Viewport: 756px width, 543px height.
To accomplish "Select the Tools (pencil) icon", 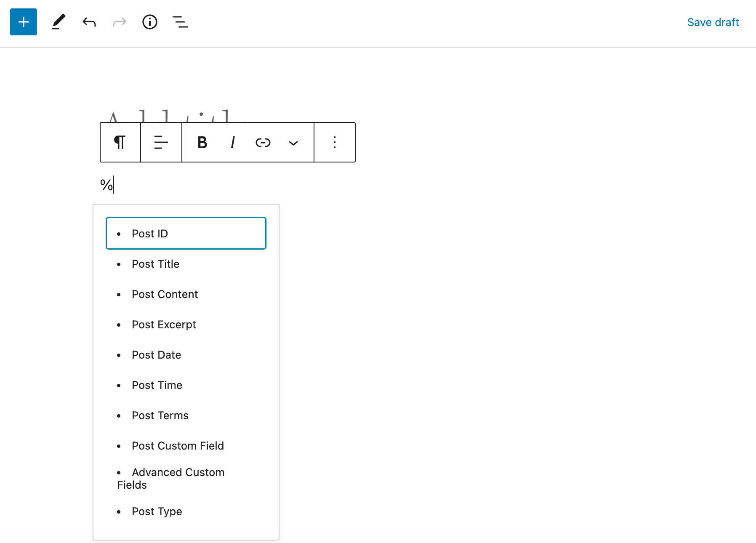I will 59,22.
